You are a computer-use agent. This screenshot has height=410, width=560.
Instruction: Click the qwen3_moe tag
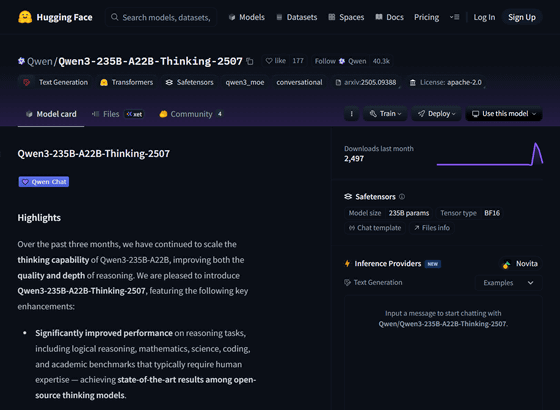point(245,82)
